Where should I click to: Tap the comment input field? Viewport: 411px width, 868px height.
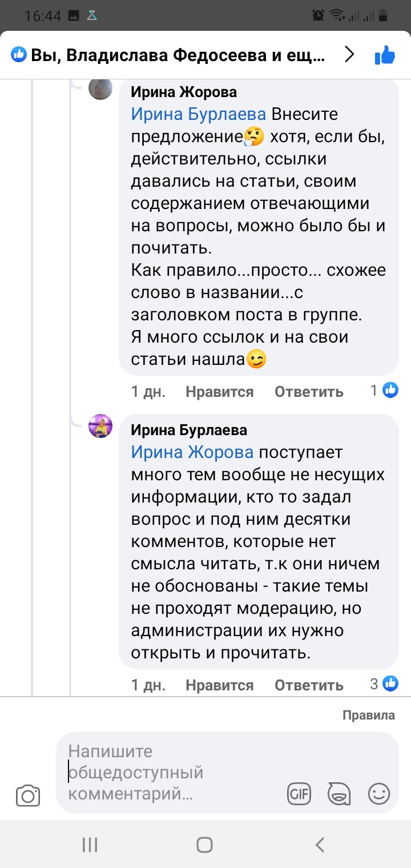pyautogui.click(x=171, y=772)
